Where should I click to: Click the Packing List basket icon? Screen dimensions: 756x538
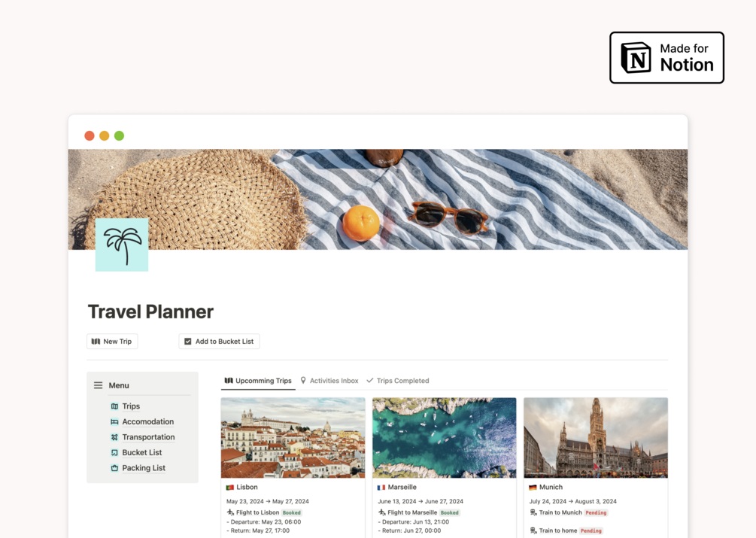(x=114, y=468)
